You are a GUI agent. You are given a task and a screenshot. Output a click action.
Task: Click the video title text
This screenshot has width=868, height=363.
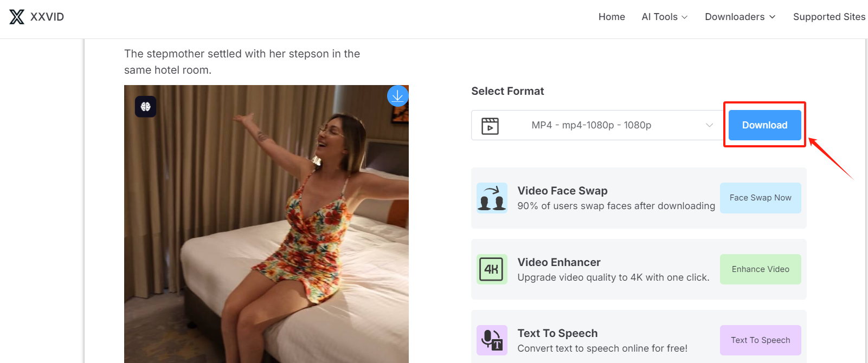(242, 62)
